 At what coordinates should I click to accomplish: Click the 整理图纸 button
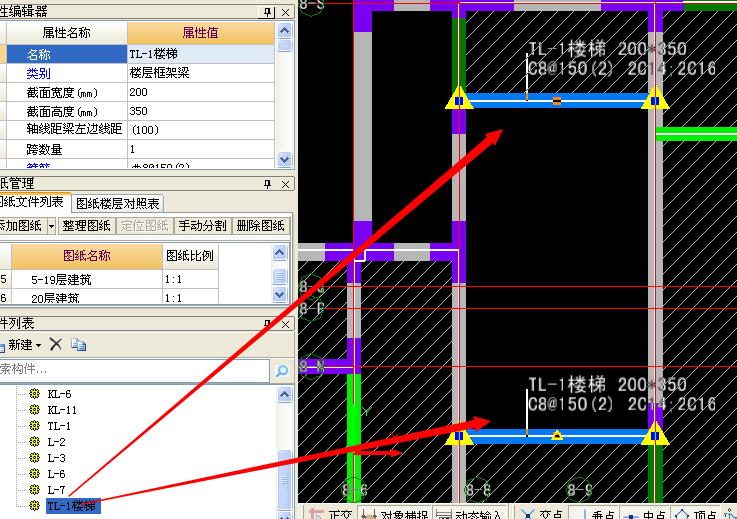(x=86, y=226)
